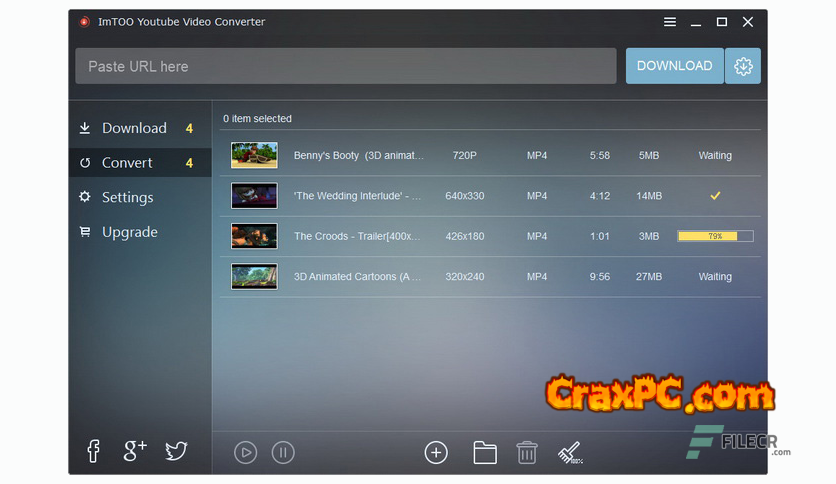The width and height of the screenshot is (836, 484).
Task: Open the Twitter share icon
Action: (176, 451)
